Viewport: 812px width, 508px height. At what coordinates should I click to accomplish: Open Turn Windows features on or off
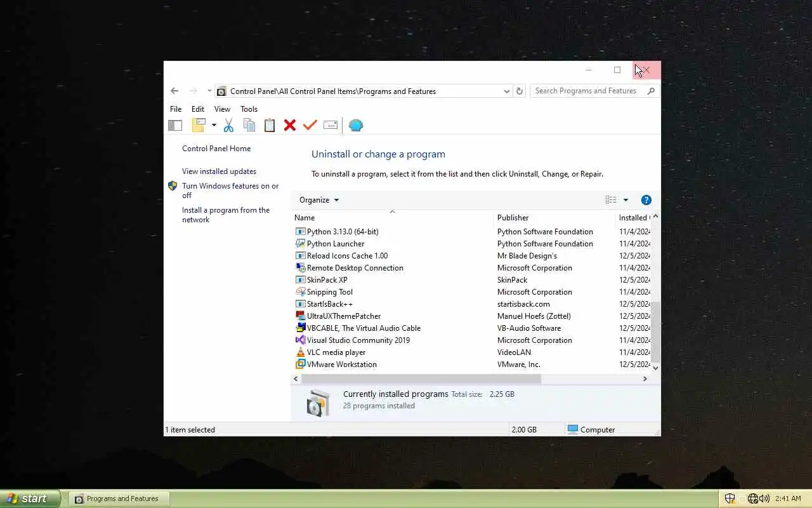[x=230, y=190]
